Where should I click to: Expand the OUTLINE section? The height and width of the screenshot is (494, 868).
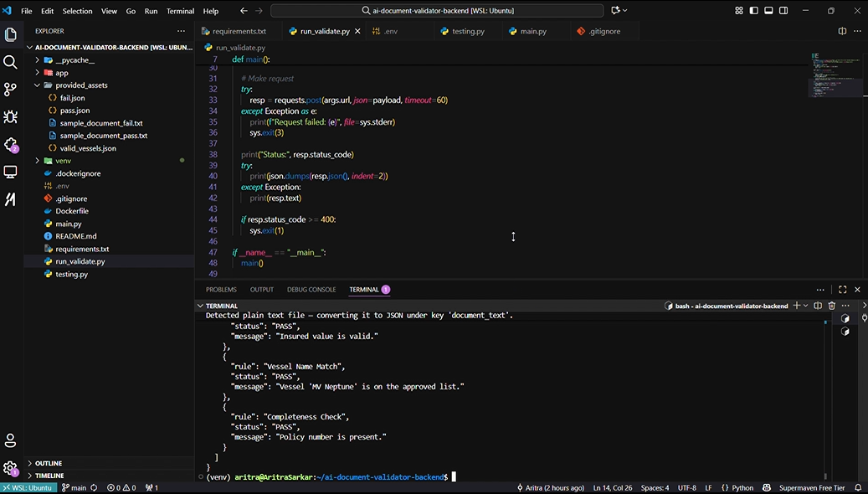[48, 463]
